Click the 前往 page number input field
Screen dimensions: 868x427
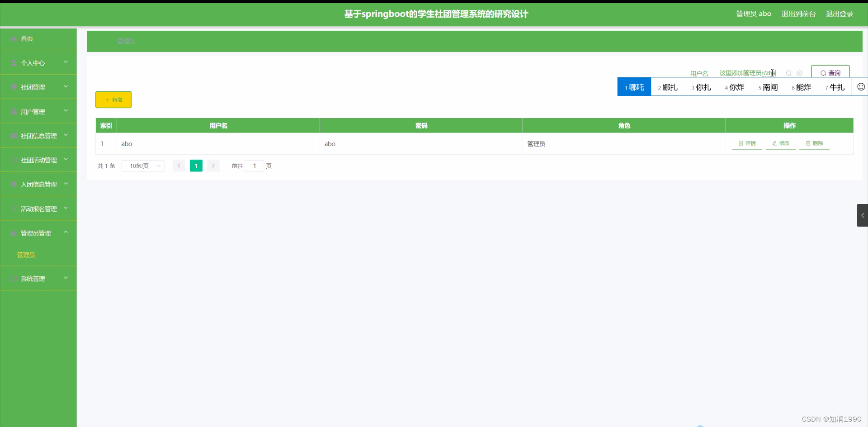click(255, 166)
